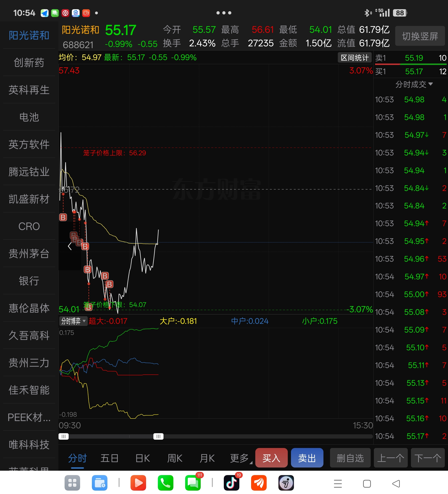The height and width of the screenshot is (494, 448).
Task: Switch to the 月K tab
Action: pos(207,458)
